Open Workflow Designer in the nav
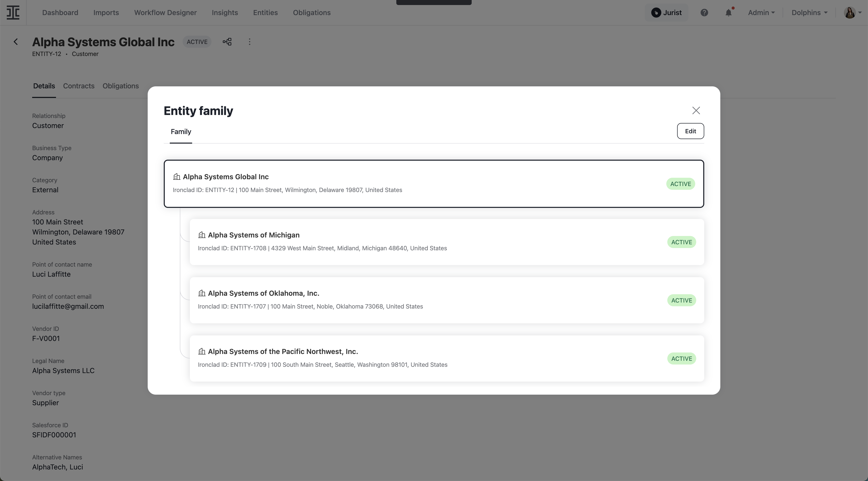Image resolution: width=868 pixels, height=481 pixels. coord(166,13)
